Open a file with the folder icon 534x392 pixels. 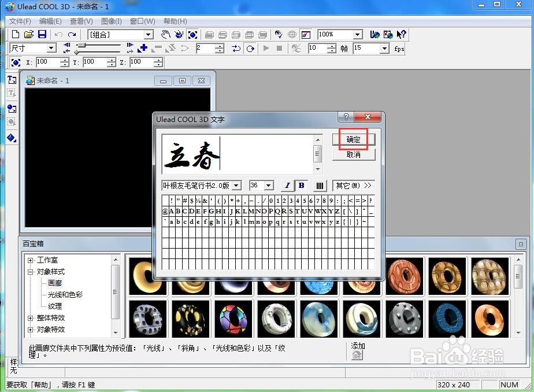click(29, 34)
